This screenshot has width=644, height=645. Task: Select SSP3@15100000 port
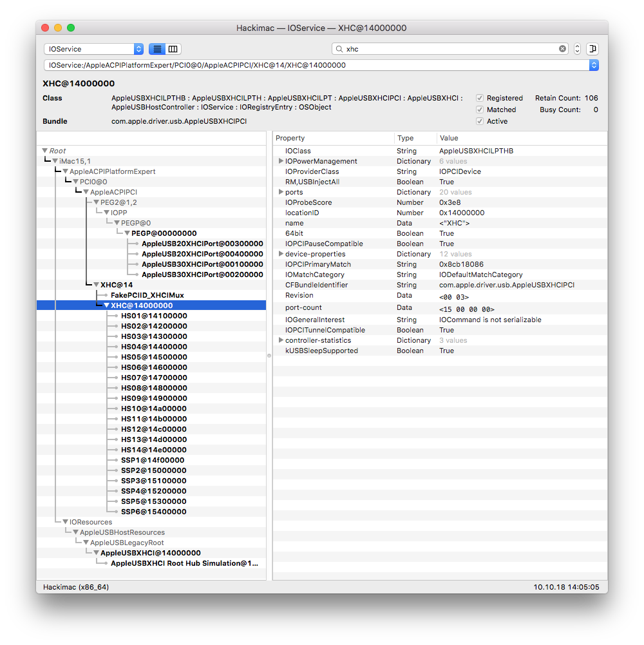tap(154, 481)
